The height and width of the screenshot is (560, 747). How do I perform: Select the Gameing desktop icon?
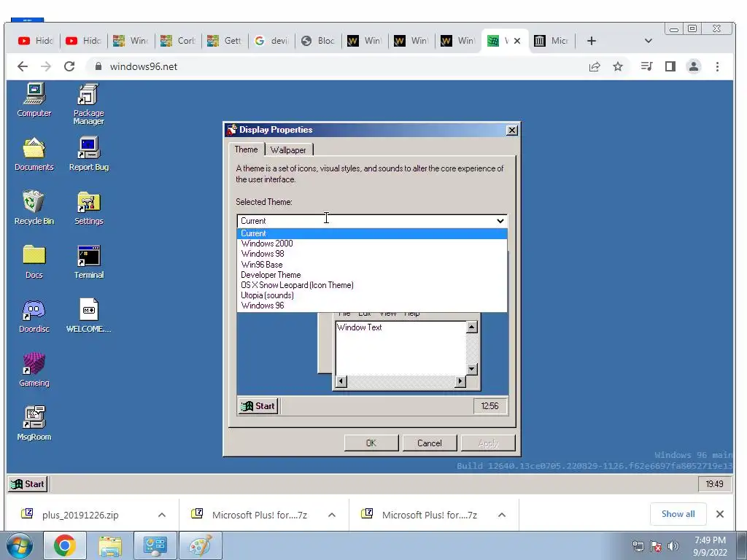(34, 370)
